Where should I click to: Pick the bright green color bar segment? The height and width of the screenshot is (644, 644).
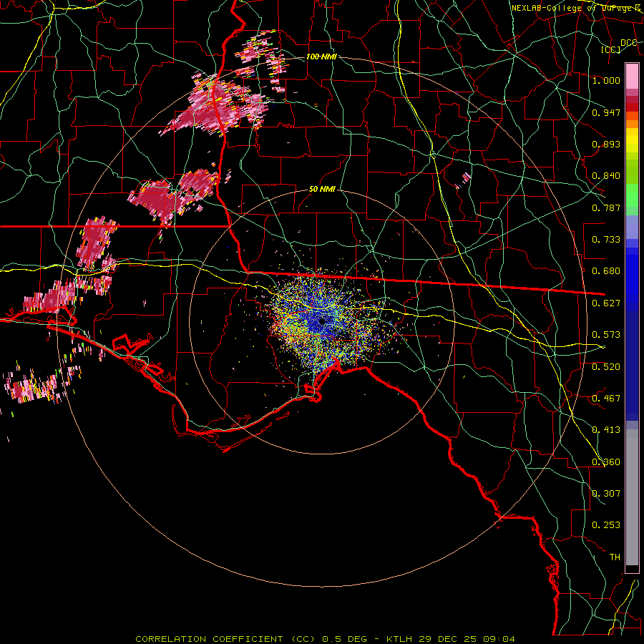[x=632, y=195]
